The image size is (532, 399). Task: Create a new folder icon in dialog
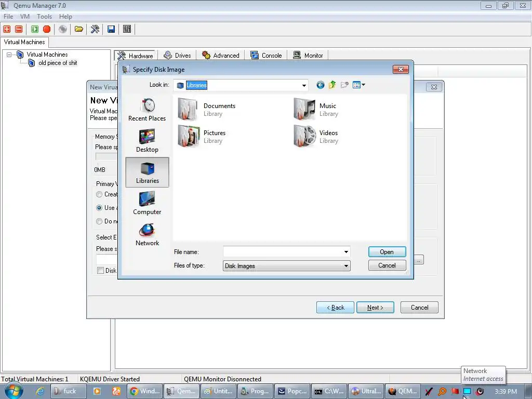344,85
